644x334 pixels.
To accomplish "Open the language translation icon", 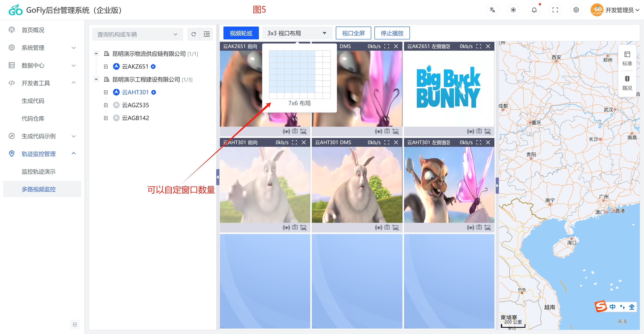I will tap(492, 10).
